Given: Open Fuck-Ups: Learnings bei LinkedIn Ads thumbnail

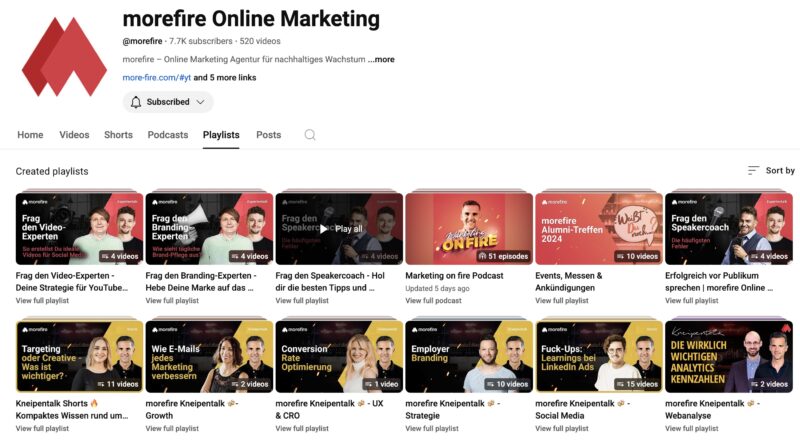Looking at the screenshot, I should (x=599, y=356).
